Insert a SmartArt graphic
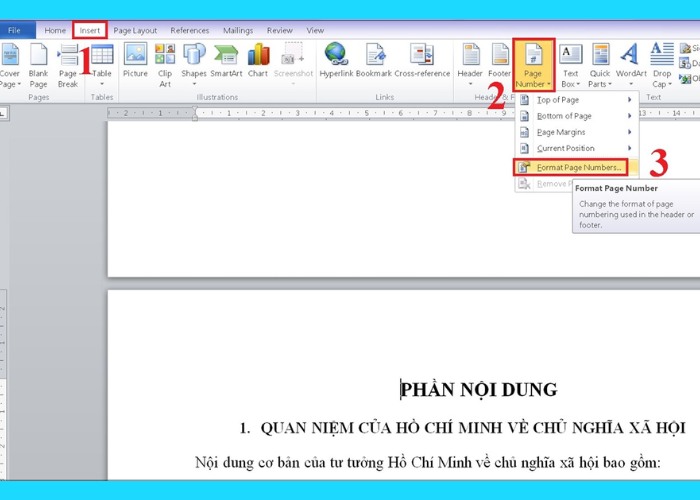Image resolution: width=700 pixels, height=500 pixels. point(226,60)
